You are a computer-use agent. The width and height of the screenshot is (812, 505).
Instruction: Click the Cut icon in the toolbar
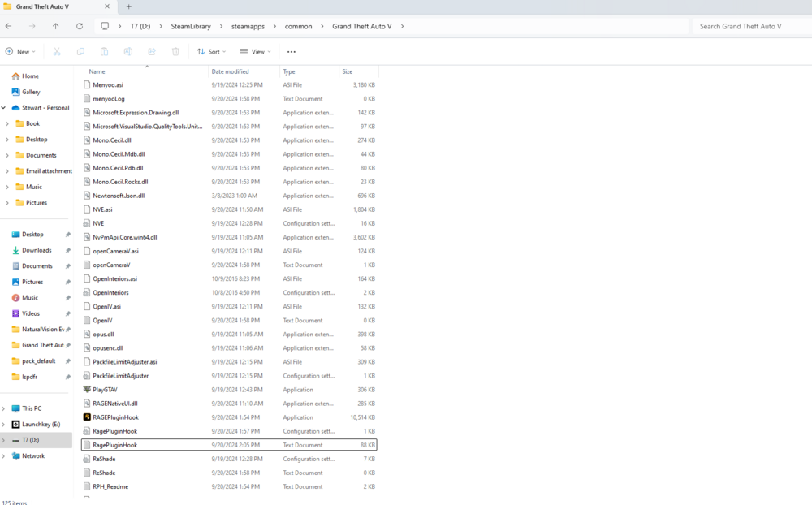point(55,51)
